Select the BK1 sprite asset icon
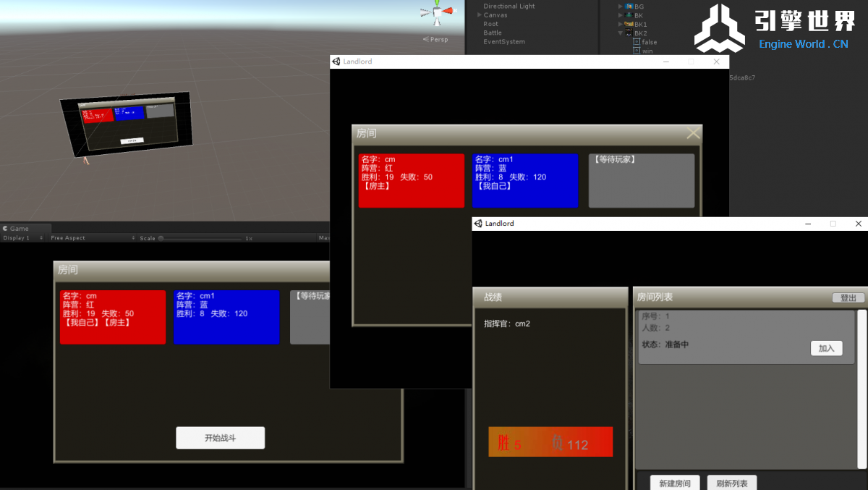The width and height of the screenshot is (868, 490). 629,24
